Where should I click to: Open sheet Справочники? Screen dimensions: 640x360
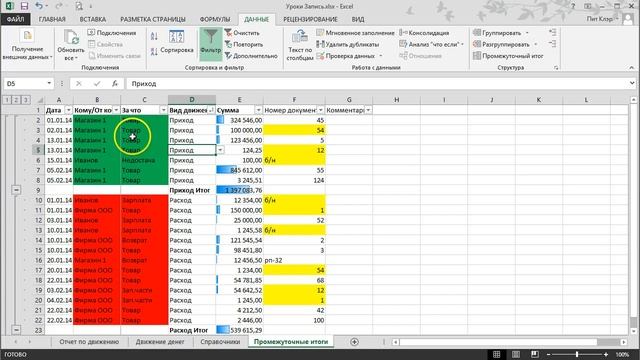(220, 342)
